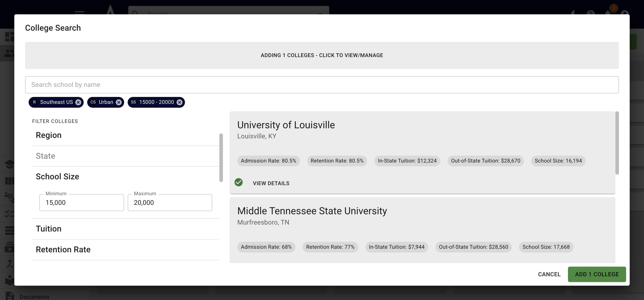Click the Murfreesboro, TN location text
This screenshot has width=644, height=300.
point(263,222)
